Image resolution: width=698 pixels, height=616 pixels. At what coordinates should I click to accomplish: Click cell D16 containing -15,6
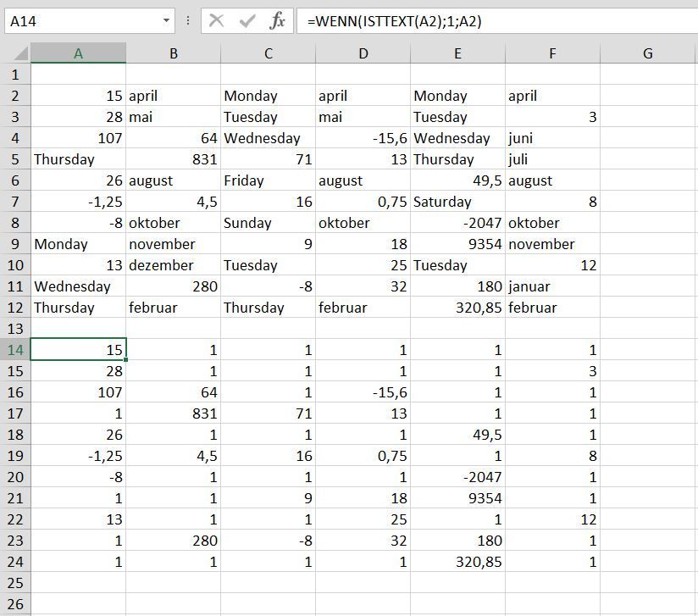point(363,392)
